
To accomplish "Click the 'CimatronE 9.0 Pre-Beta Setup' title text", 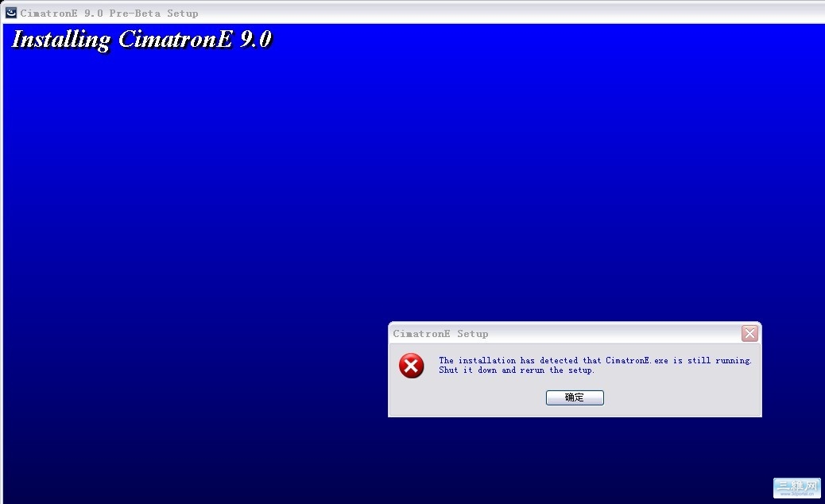I will click(x=110, y=14).
